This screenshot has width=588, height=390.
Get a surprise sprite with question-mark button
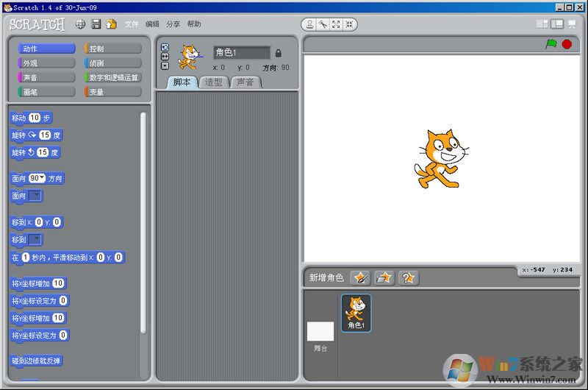click(409, 277)
